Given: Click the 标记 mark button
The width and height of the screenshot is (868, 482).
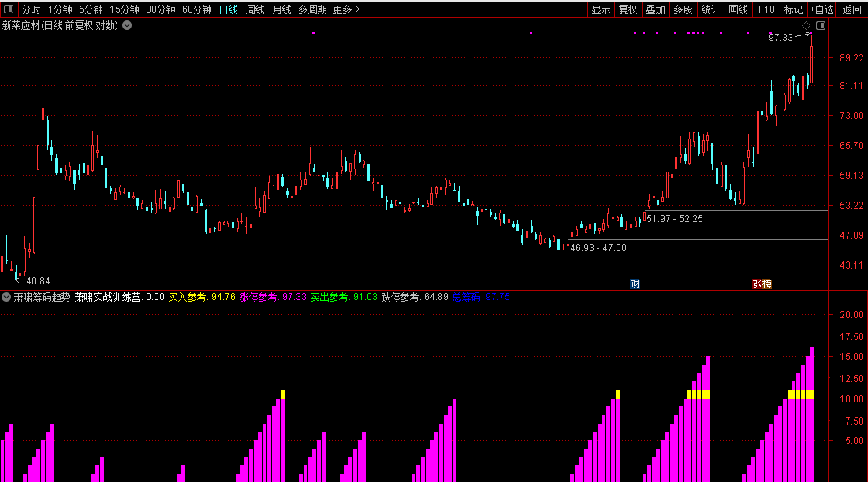Looking at the screenshot, I should click(793, 9).
